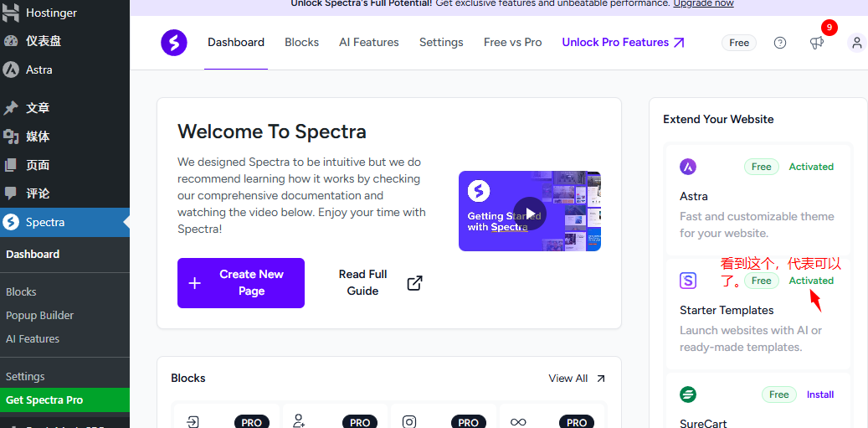Viewport: 868px width, 428px height.
Task: Click the Starter Templates logo icon
Action: point(688,281)
